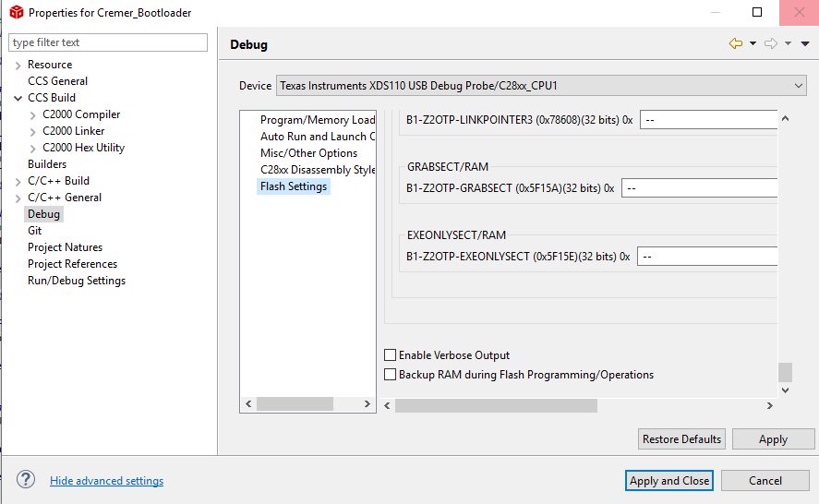819x504 pixels.
Task: Click the Cancel button
Action: [x=765, y=481]
